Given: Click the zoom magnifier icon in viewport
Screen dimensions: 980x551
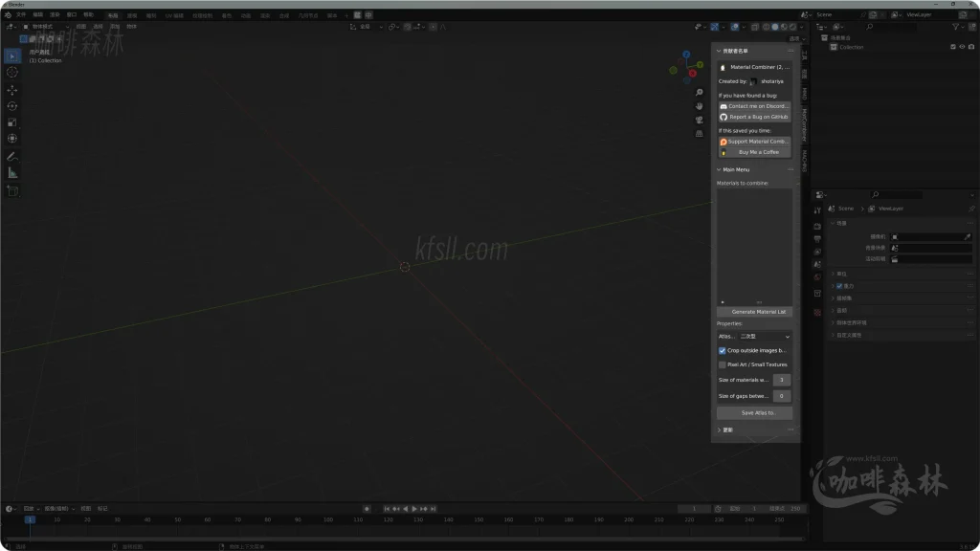Looking at the screenshot, I should pos(700,93).
